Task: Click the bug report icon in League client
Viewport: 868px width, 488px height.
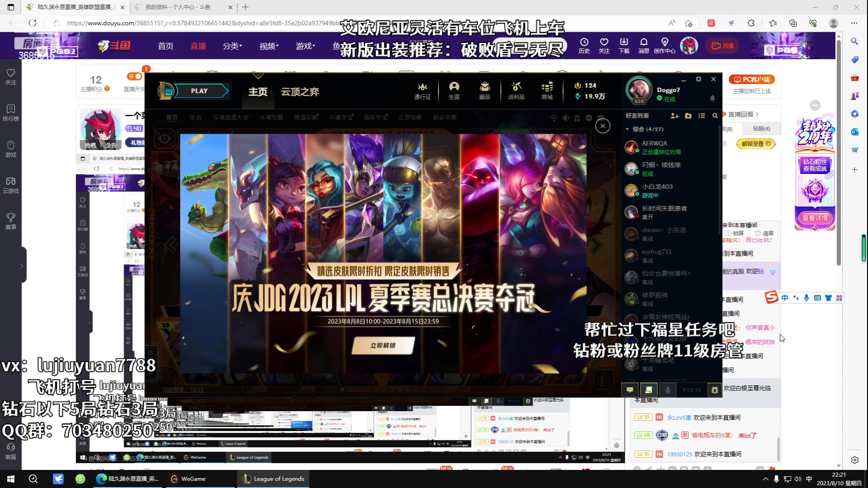Action: [715, 389]
